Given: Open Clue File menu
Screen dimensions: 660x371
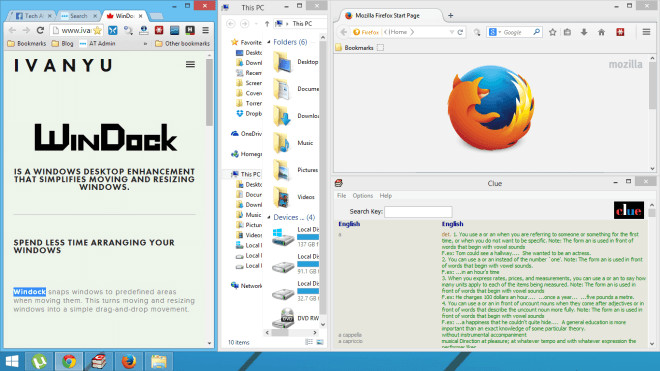Looking at the screenshot, I should (341, 196).
